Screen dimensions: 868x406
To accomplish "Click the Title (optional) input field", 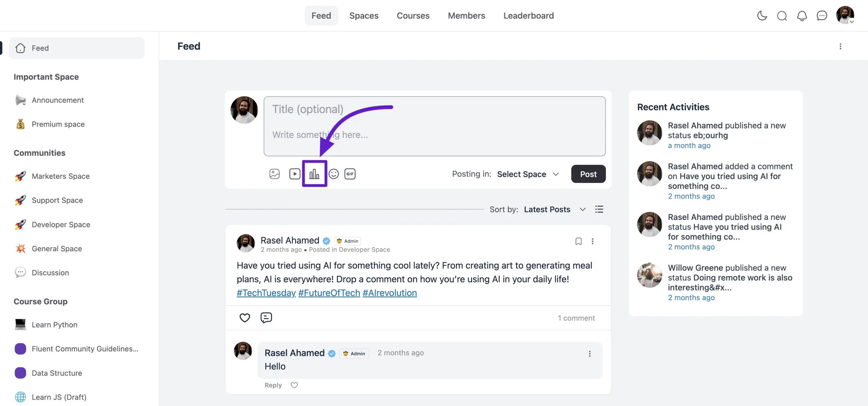I will click(435, 109).
